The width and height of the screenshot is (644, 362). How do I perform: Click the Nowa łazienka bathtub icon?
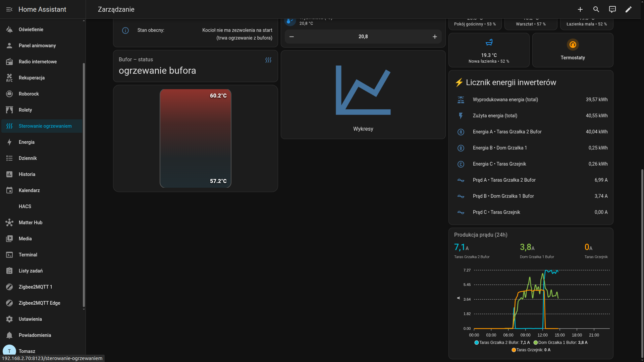pyautogui.click(x=489, y=43)
